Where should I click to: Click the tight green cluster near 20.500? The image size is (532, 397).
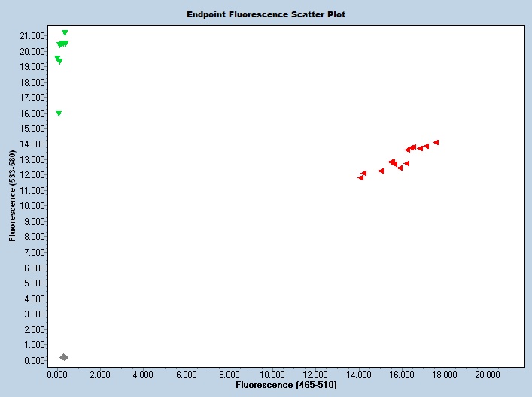pos(62,44)
